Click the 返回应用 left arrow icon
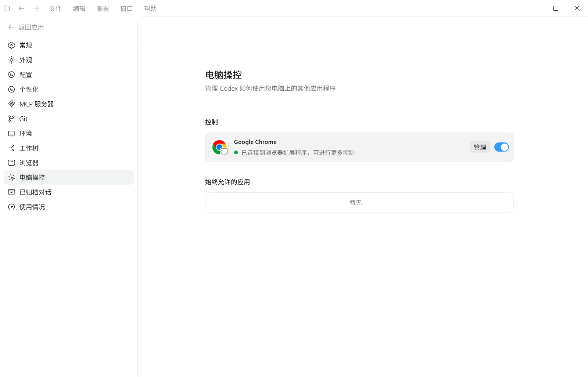This screenshot has width=588, height=377. click(11, 27)
